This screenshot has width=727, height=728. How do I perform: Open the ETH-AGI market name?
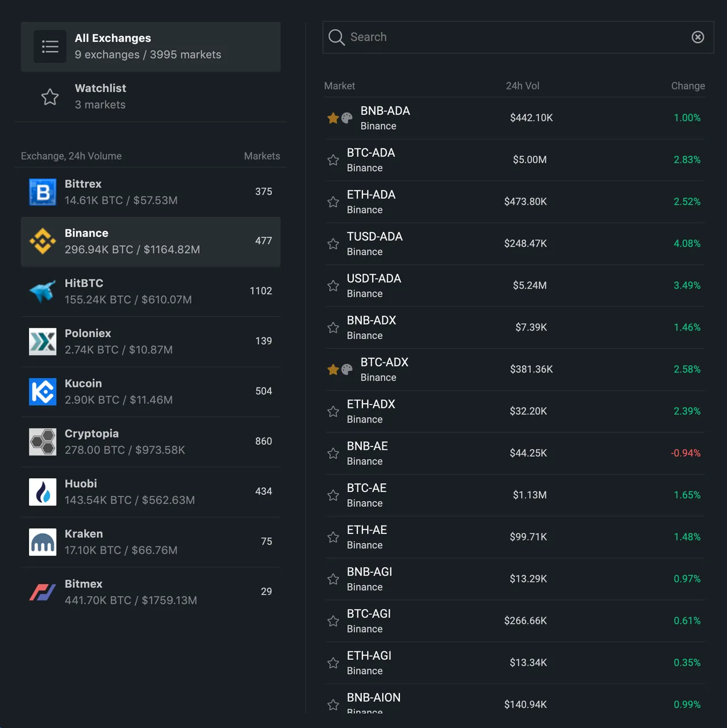coord(369,656)
